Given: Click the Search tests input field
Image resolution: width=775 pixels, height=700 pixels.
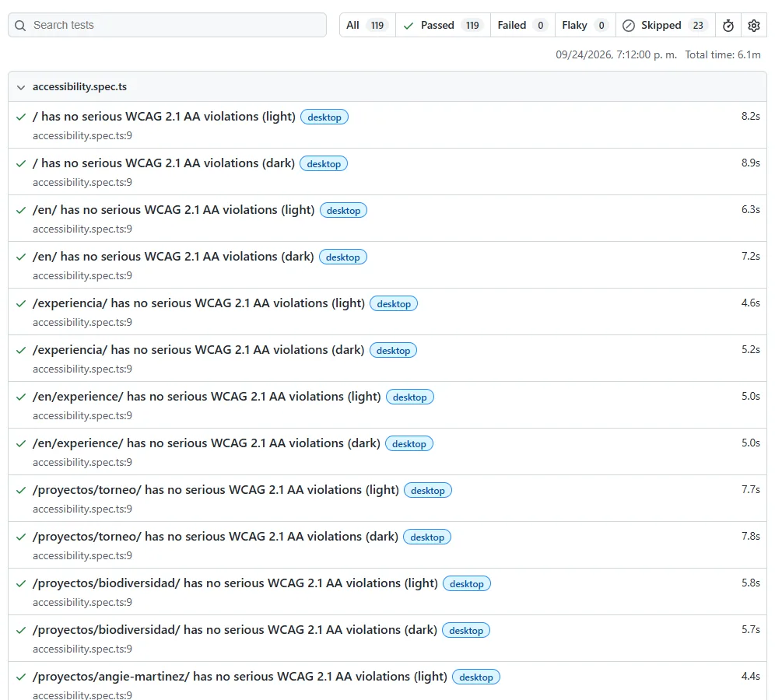Looking at the screenshot, I should click(x=167, y=25).
